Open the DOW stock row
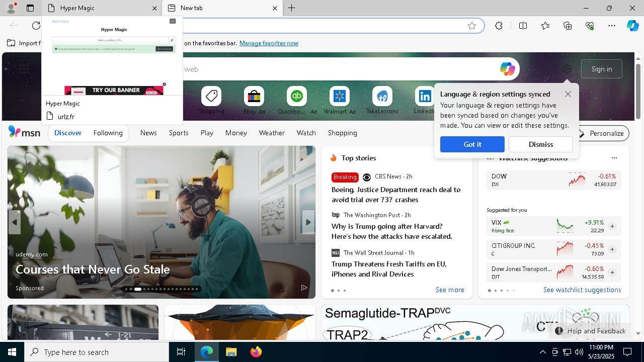The width and height of the screenshot is (644, 362). click(x=554, y=180)
